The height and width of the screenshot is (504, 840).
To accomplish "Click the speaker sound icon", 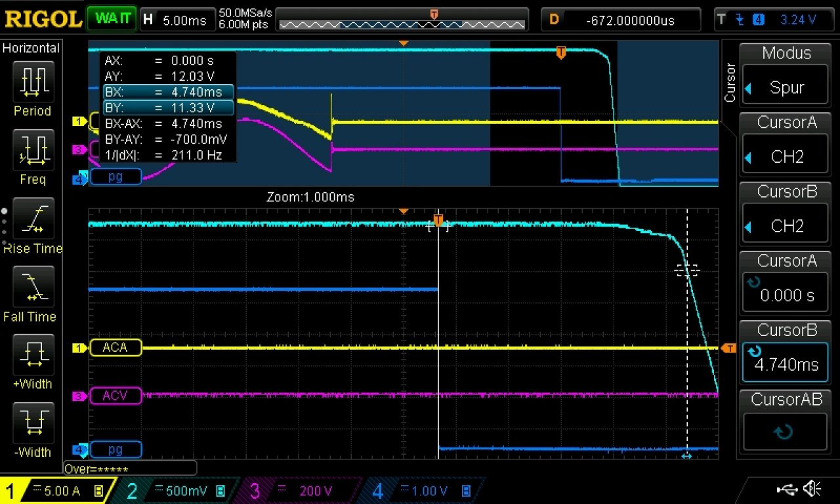I will [x=812, y=489].
